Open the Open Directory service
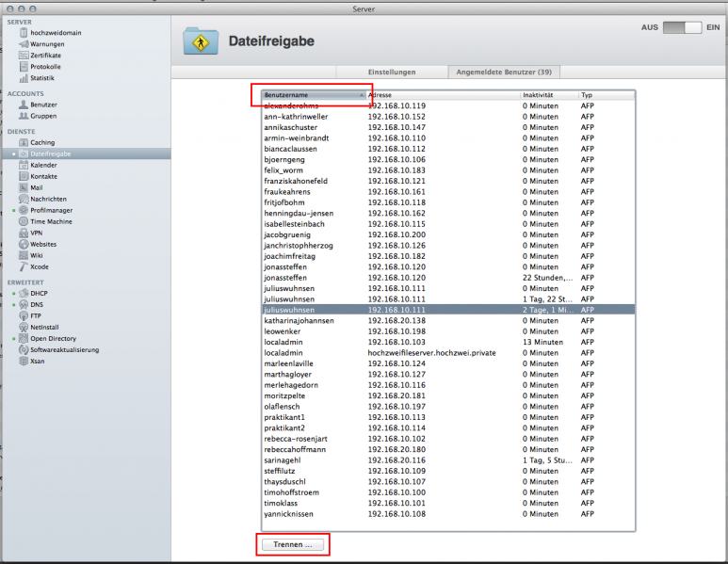728x564 pixels. (x=52, y=338)
